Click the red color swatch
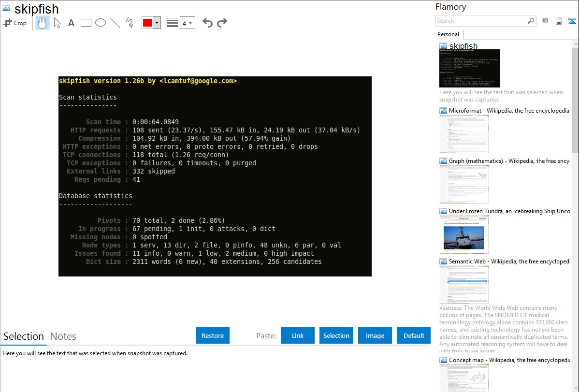 click(x=147, y=23)
